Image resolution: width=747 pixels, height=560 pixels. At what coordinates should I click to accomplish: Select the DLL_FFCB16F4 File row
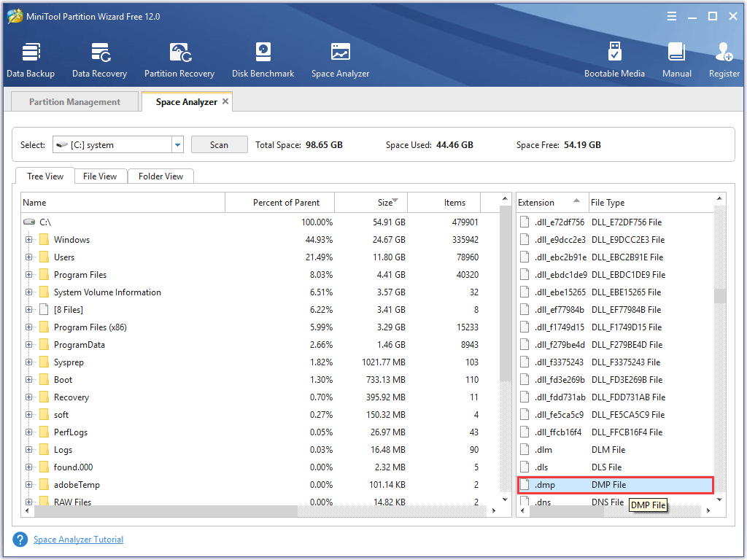[x=616, y=432]
